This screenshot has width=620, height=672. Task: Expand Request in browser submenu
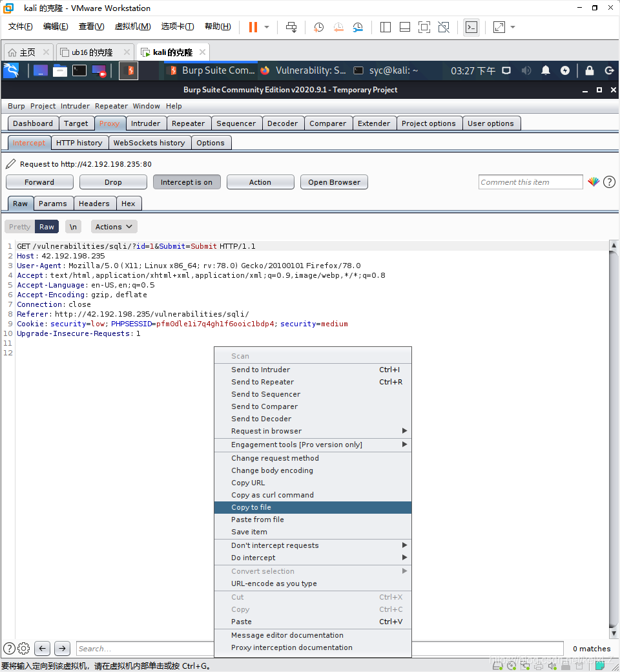tap(313, 431)
